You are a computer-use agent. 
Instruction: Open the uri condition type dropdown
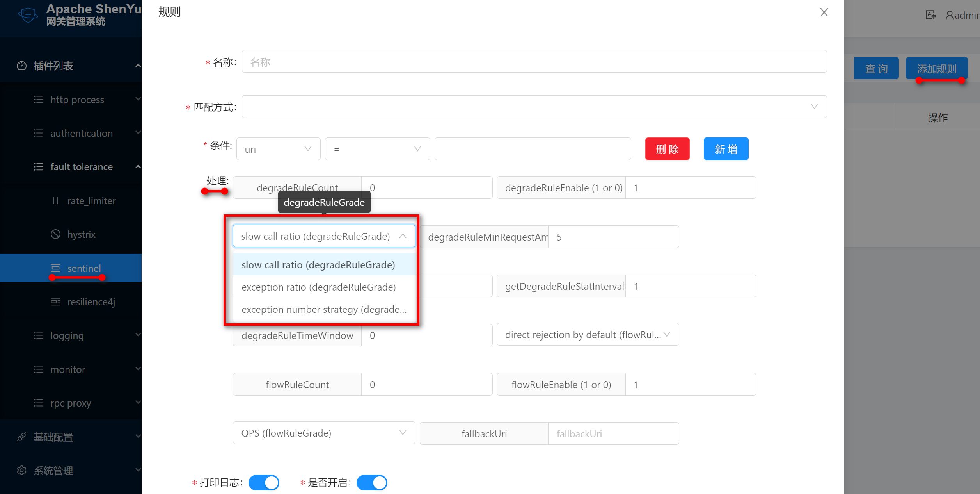coord(278,149)
